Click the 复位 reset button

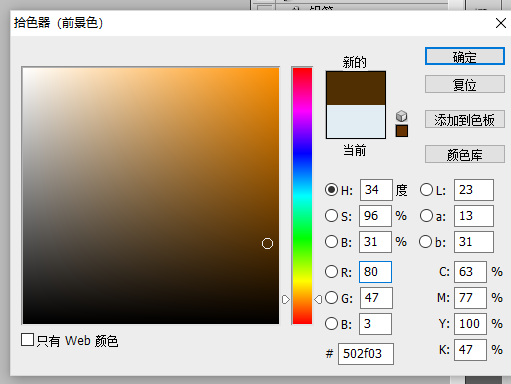tap(465, 84)
